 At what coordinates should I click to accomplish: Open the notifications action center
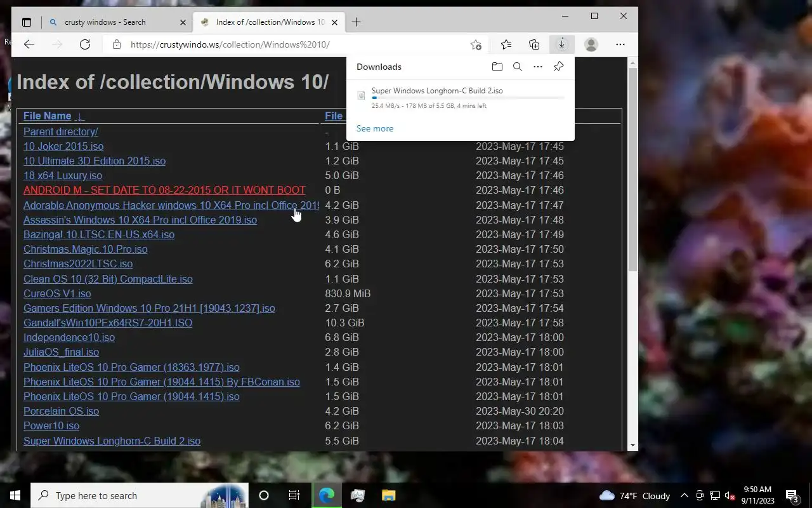792,495
